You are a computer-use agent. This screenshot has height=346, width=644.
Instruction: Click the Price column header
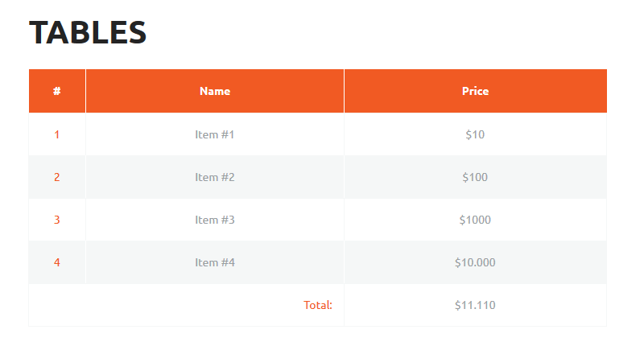[475, 91]
